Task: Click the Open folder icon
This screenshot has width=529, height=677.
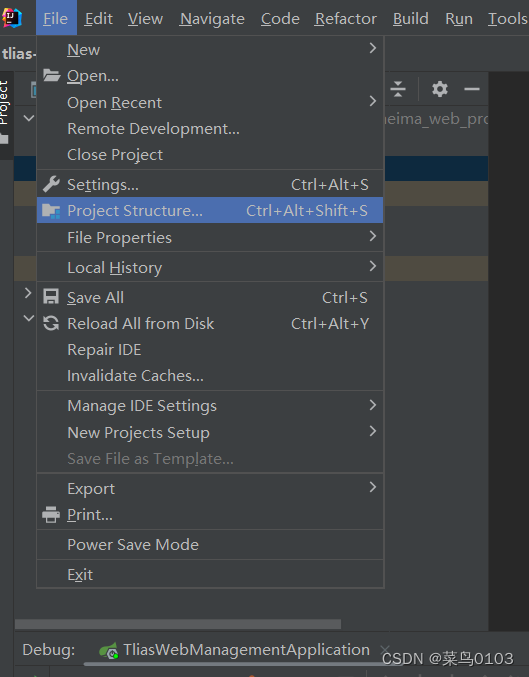Action: (51, 76)
